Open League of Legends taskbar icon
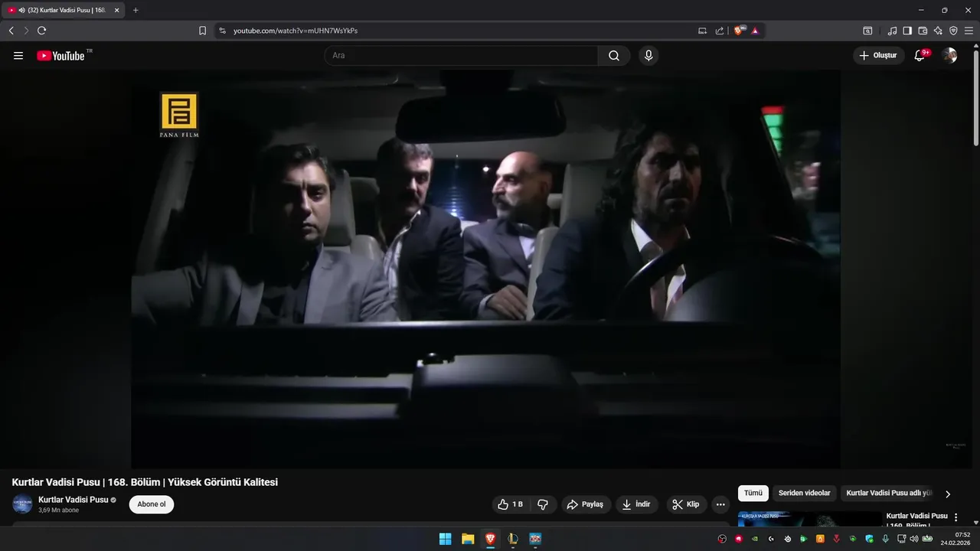Viewport: 980px width, 551px height. click(x=513, y=539)
